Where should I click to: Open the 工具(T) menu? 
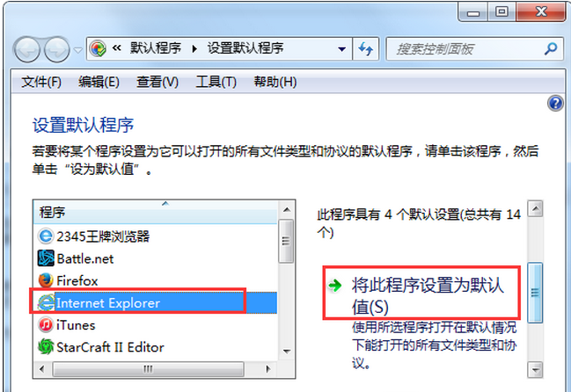pyautogui.click(x=216, y=82)
